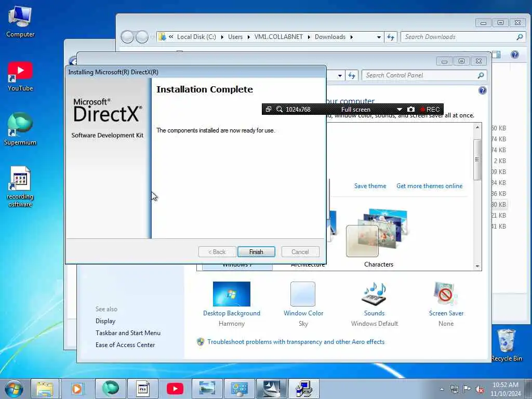Toggle the preview pane in Downloads window

496,54
